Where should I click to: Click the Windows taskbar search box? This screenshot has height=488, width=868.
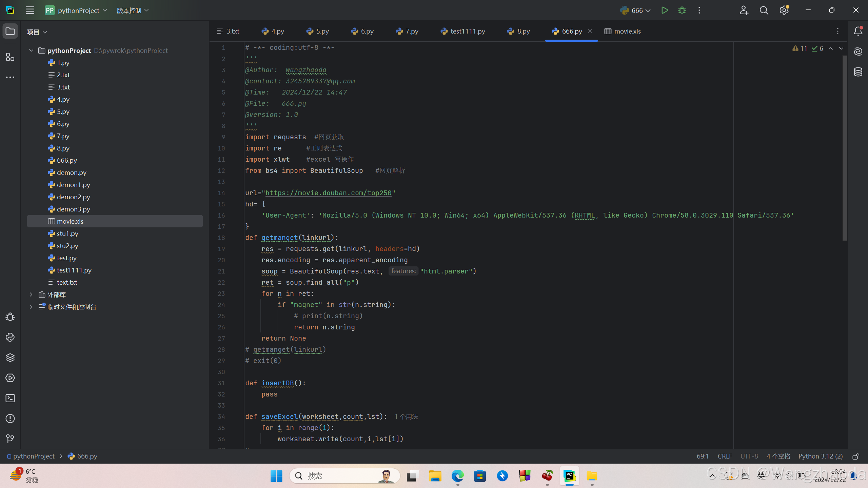pos(344,476)
